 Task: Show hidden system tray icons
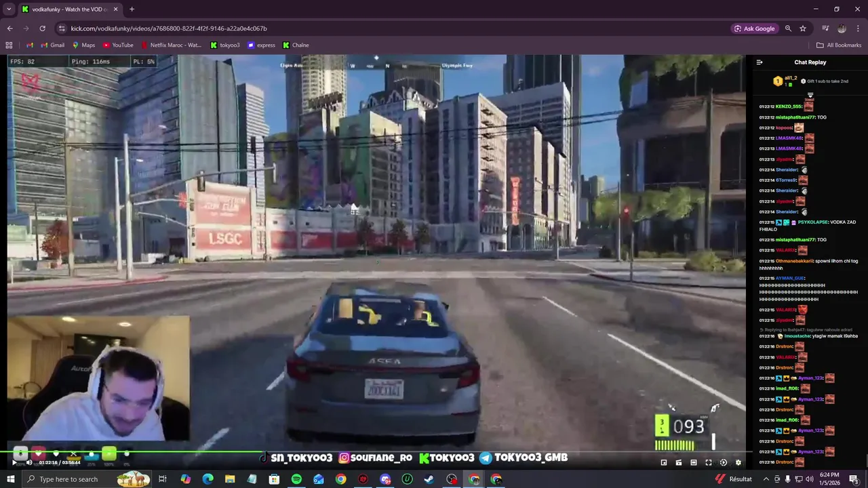766,479
